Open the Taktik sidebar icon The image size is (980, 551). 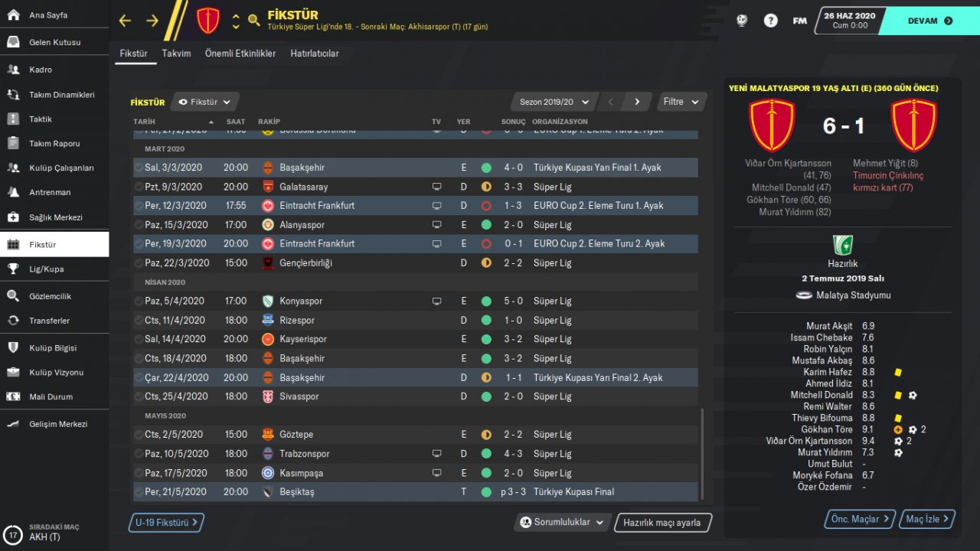(x=13, y=119)
